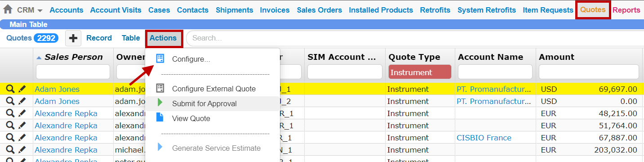
Task: Sort by Amount column header
Action: click(556, 57)
